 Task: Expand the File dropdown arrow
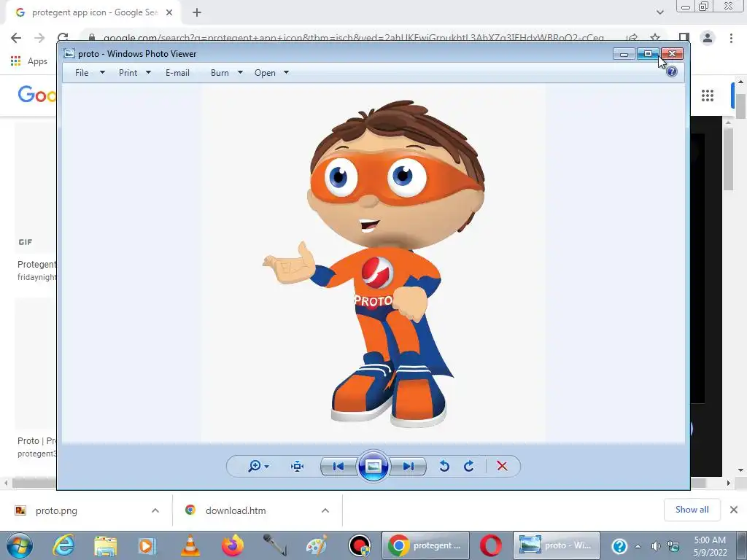click(102, 72)
